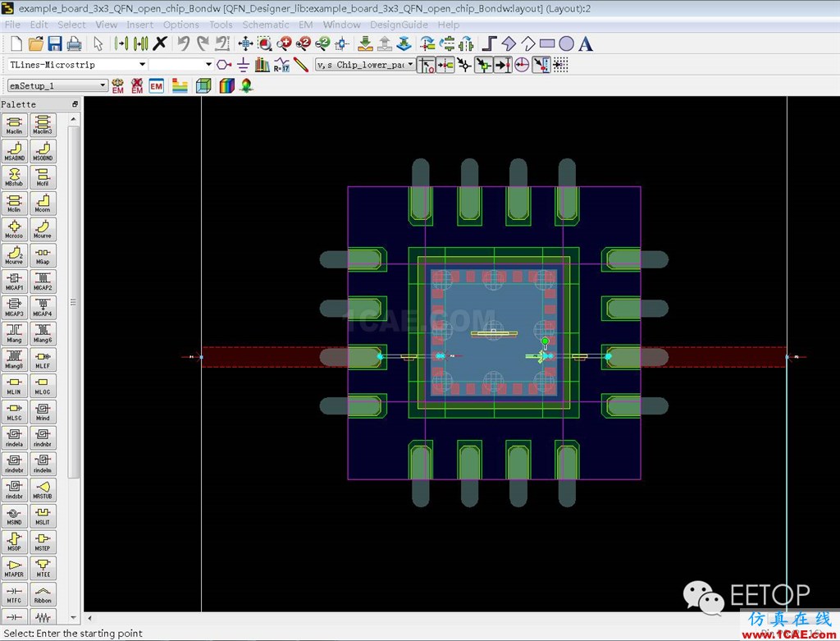This screenshot has width=840, height=641.
Task: Toggle edge snap mode button
Action: (541, 65)
